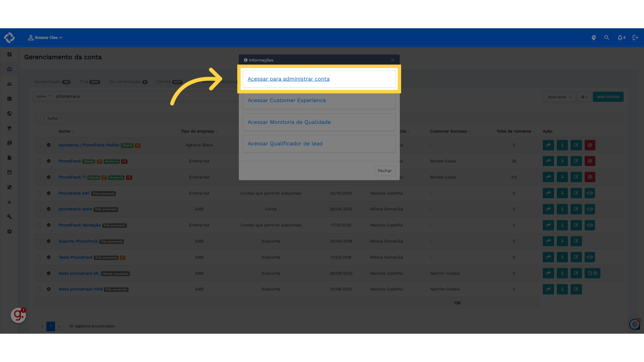Viewport: 644px width, 362px height.
Task: Click red block icon for PhoneTrack TI row
Action: click(590, 177)
